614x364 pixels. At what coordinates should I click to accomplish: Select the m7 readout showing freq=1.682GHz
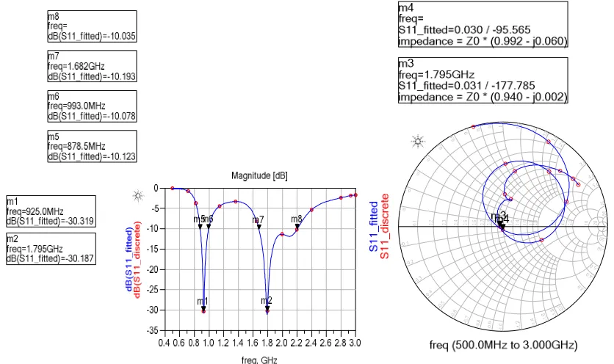tap(92, 66)
